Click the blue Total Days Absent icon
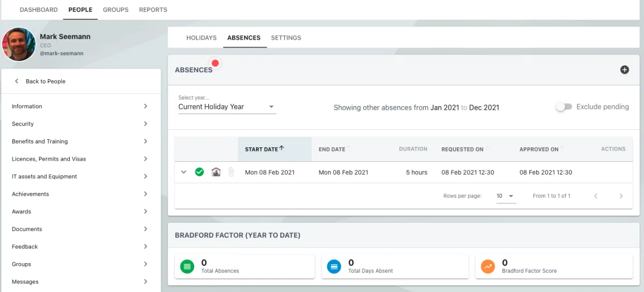Viewport: 644px width, 292px height. [334, 266]
